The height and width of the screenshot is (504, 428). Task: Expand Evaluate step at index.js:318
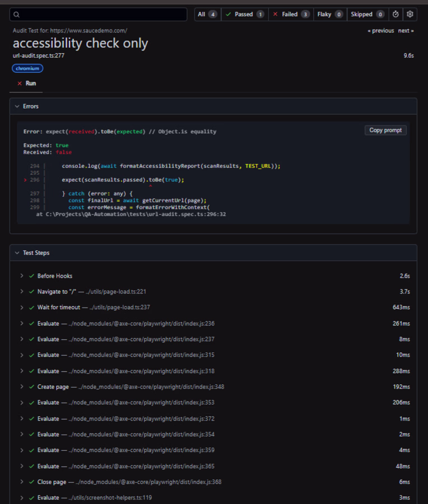point(21,371)
